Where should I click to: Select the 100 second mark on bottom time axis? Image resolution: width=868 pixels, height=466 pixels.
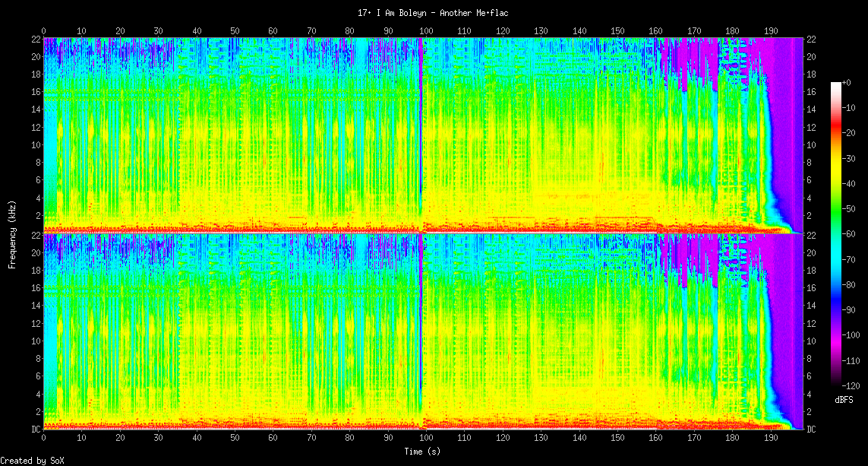click(426, 438)
